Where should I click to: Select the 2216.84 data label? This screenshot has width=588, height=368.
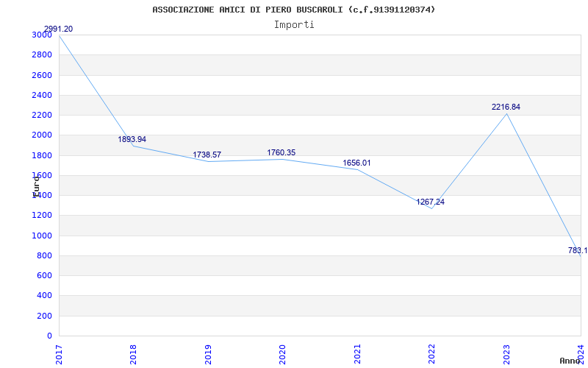click(x=506, y=107)
